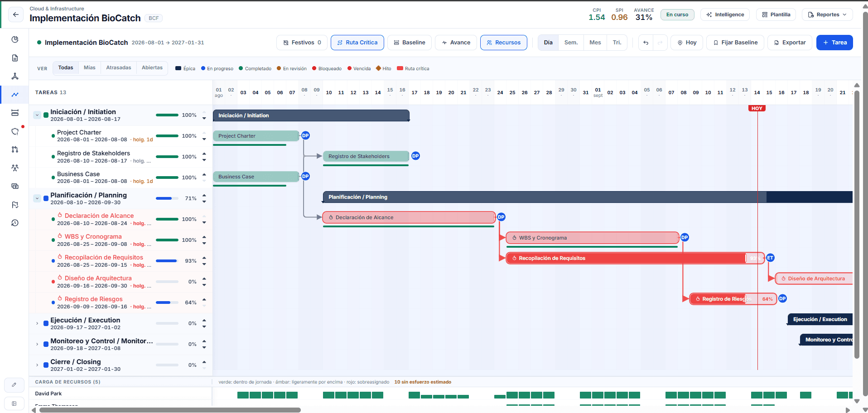Expand the Ejecución / Execution group
The width and height of the screenshot is (868, 413).
pyautogui.click(x=37, y=323)
